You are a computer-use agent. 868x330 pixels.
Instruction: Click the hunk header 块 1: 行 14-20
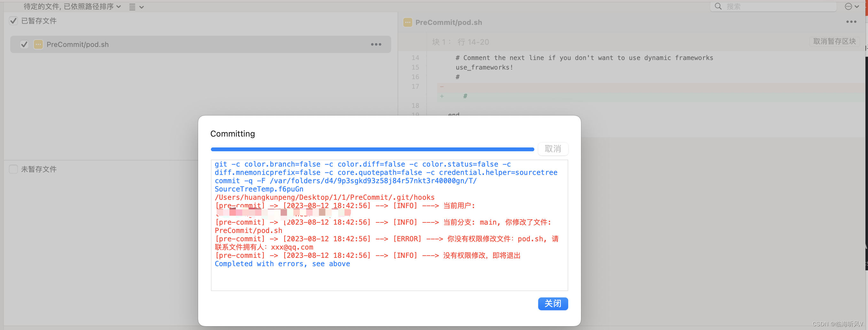pyautogui.click(x=460, y=42)
